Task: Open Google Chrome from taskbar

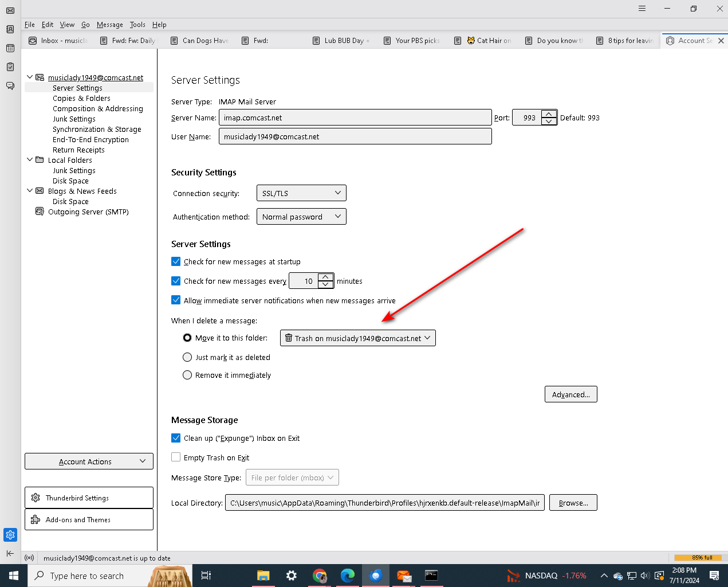Action: (320, 576)
